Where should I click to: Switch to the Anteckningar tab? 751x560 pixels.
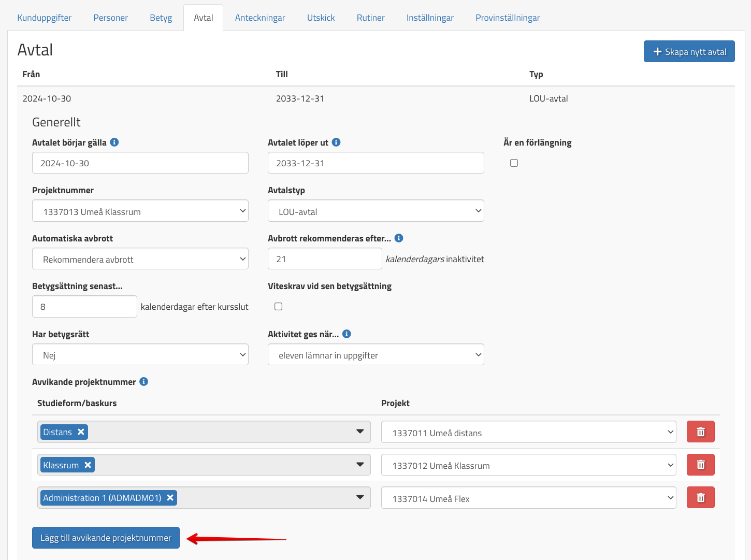260,18
